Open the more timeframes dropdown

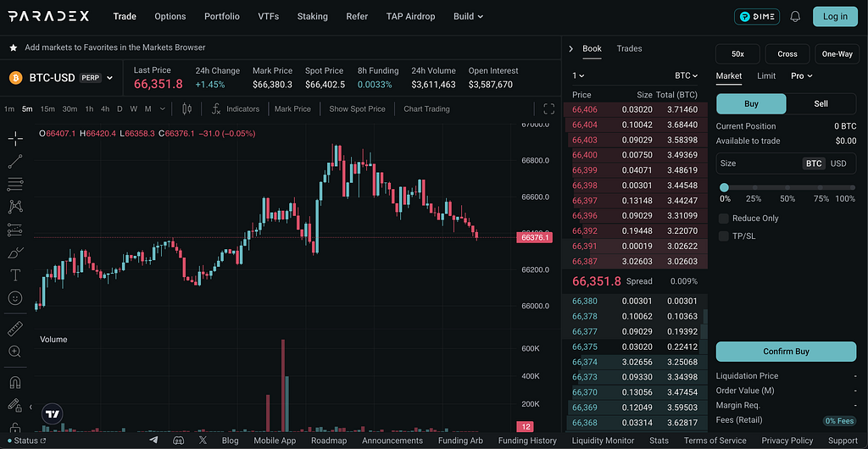click(x=162, y=109)
